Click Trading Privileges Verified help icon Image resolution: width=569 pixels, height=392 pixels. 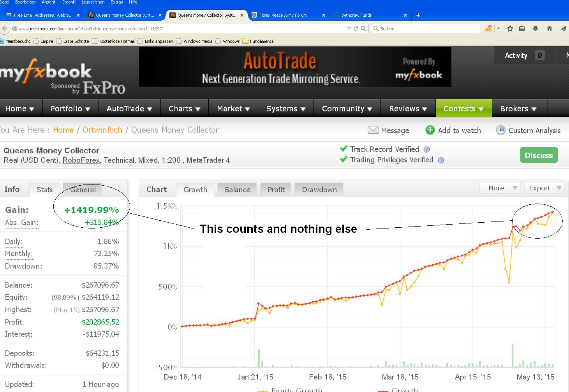click(441, 160)
